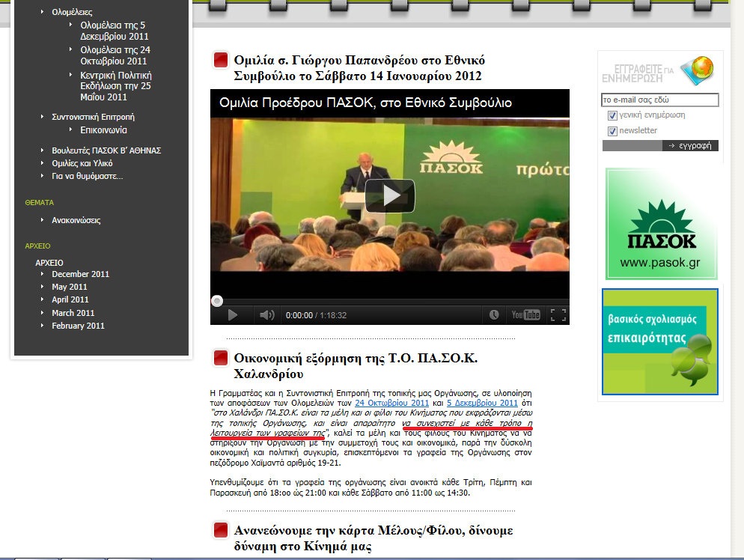
Task: Expand the Συντονιστική Επιτροπή sidebar item
Action: [x=93, y=117]
